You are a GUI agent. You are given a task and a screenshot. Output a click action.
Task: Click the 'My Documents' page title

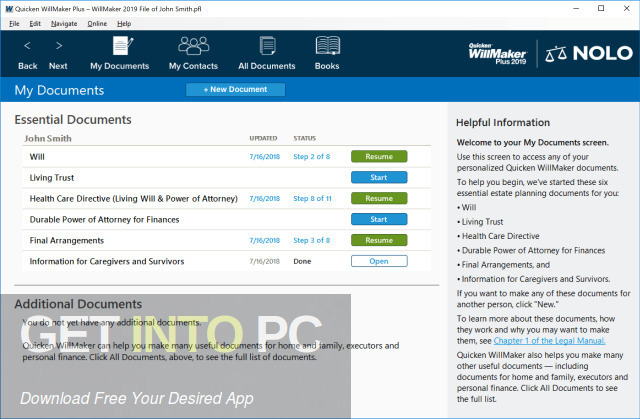click(59, 90)
